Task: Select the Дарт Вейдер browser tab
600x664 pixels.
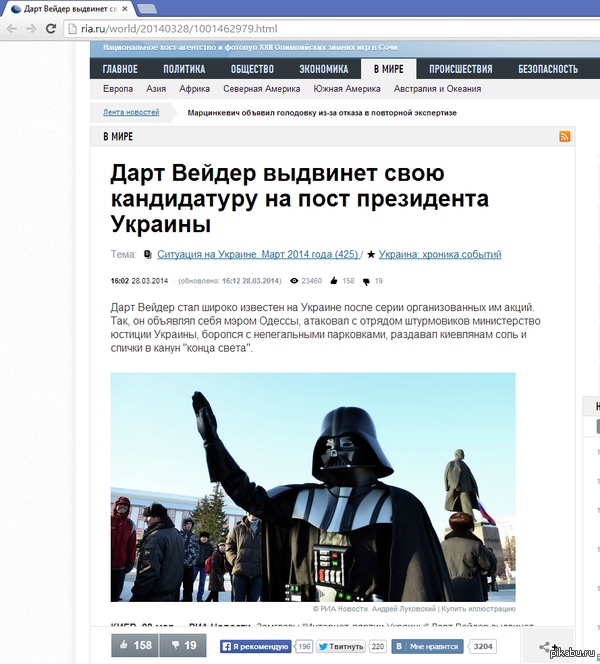Action: tap(68, 9)
